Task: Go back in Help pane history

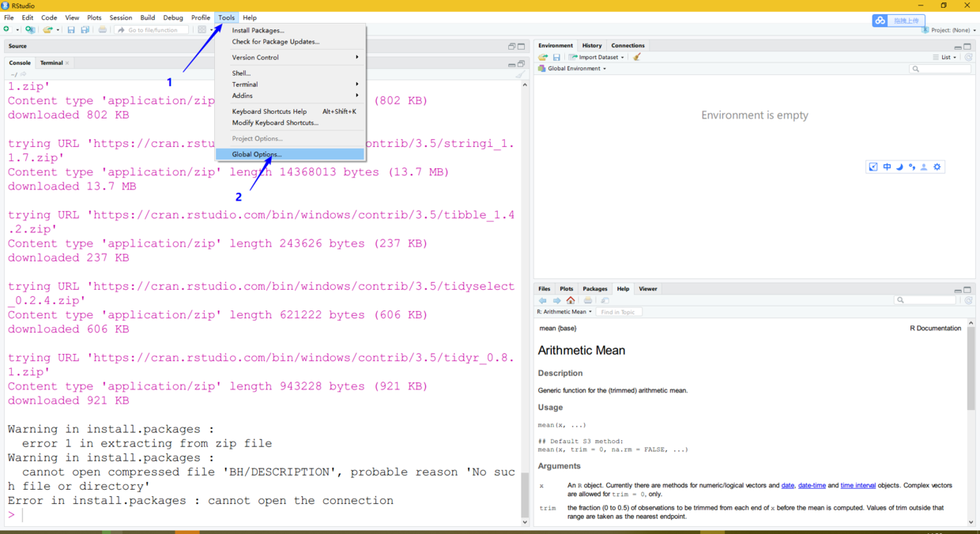Action: [x=543, y=300]
